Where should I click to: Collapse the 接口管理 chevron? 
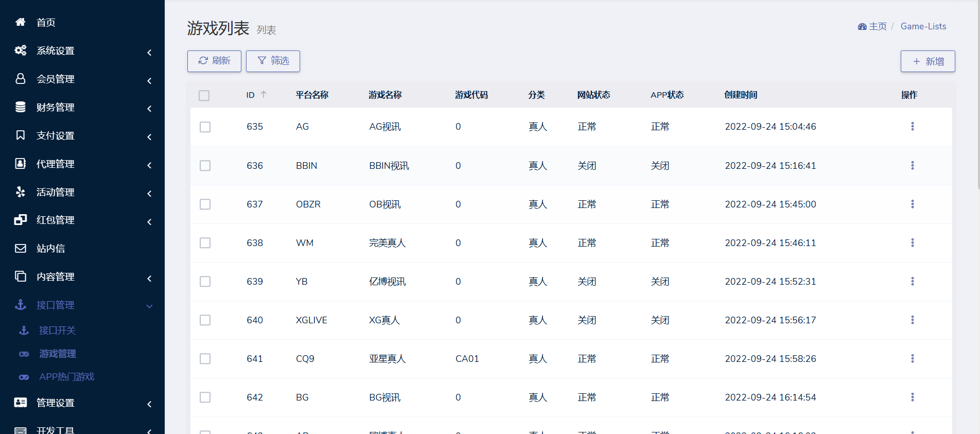[149, 306]
